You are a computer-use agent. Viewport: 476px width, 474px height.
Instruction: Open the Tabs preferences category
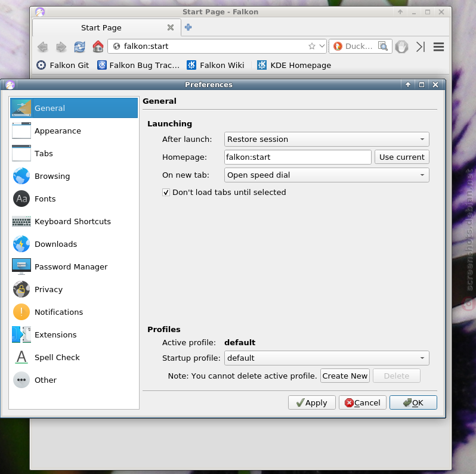click(x=74, y=153)
